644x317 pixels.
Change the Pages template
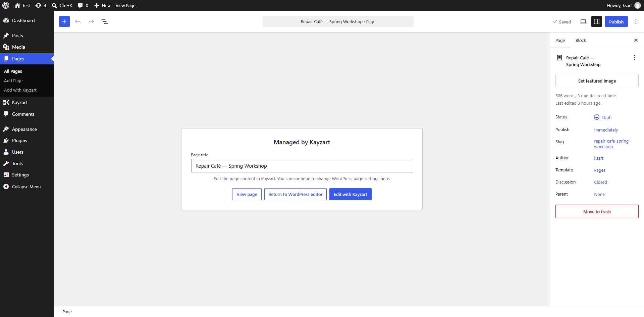coord(600,170)
